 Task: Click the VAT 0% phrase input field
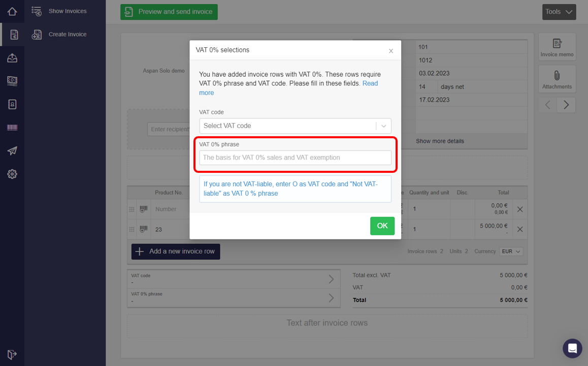[x=295, y=158]
